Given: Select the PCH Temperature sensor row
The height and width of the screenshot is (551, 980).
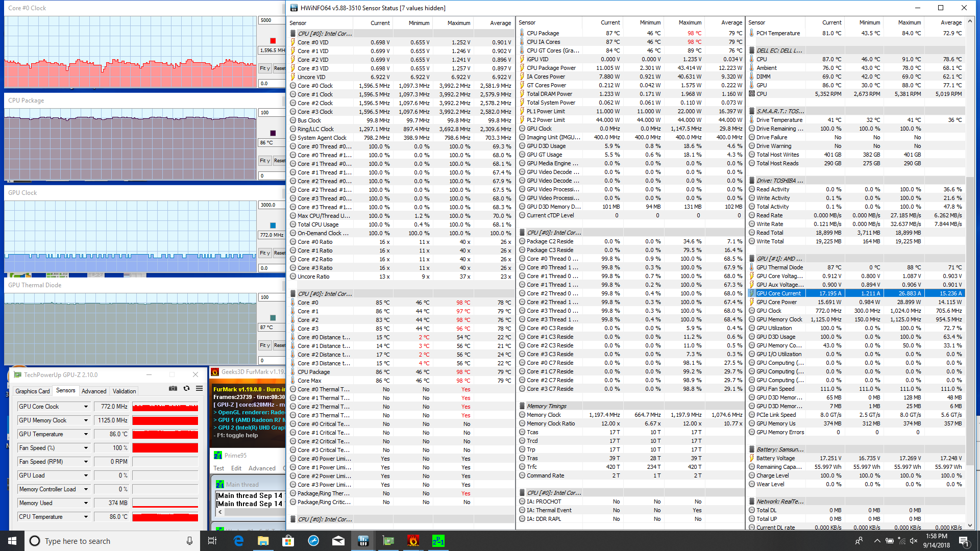Looking at the screenshot, I should click(855, 33).
